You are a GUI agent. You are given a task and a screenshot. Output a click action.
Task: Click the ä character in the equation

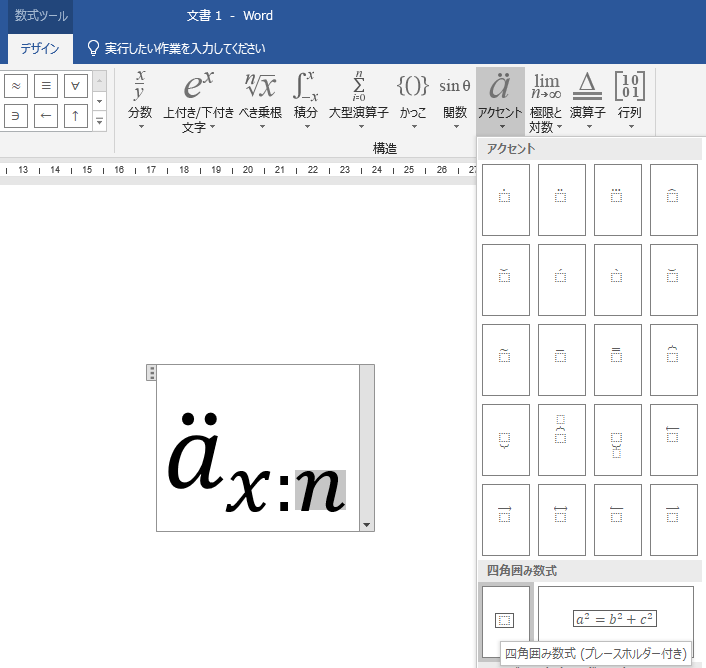coord(195,451)
